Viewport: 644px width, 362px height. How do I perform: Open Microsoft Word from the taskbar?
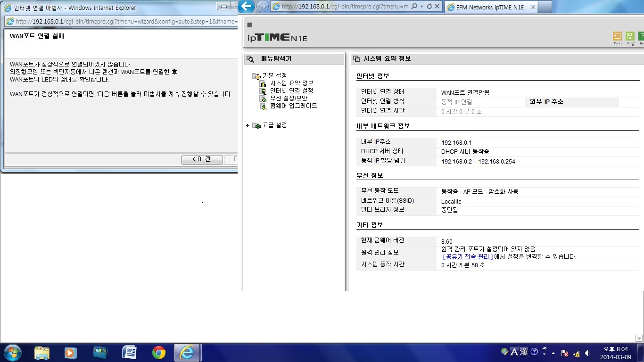129,353
